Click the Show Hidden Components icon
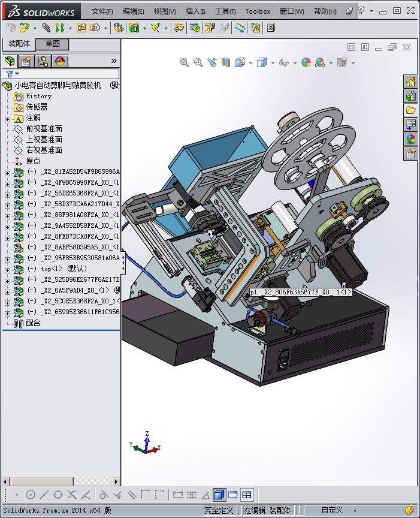Screen dimensions: 420x518 [118, 28]
